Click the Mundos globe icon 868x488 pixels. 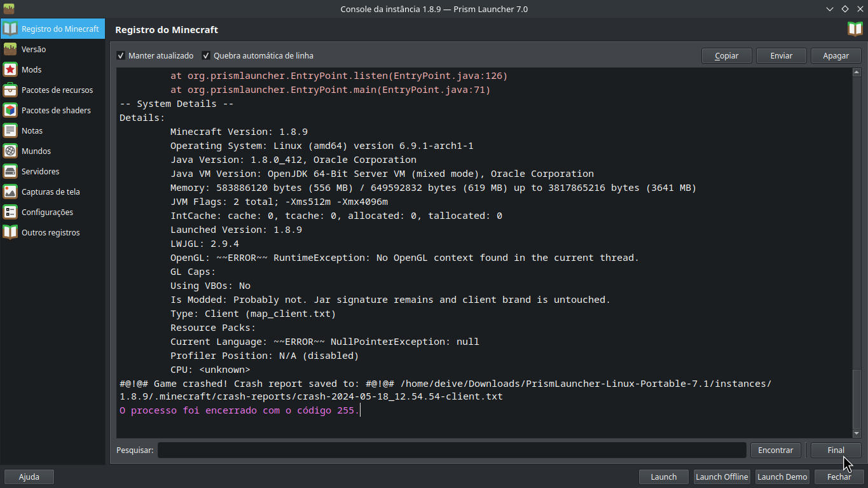tap(10, 151)
